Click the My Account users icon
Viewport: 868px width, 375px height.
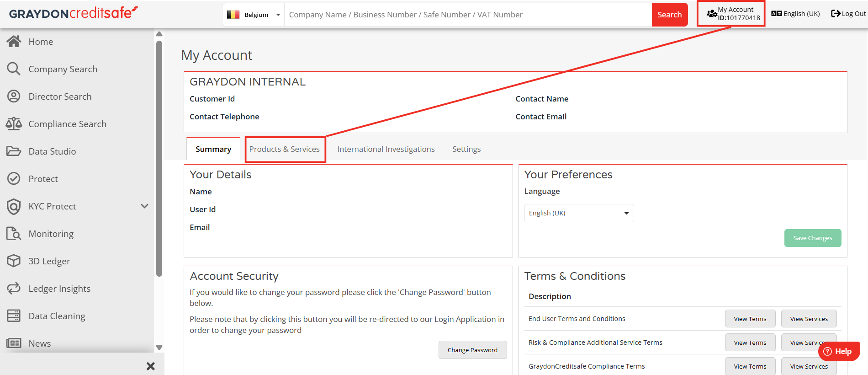(x=712, y=14)
